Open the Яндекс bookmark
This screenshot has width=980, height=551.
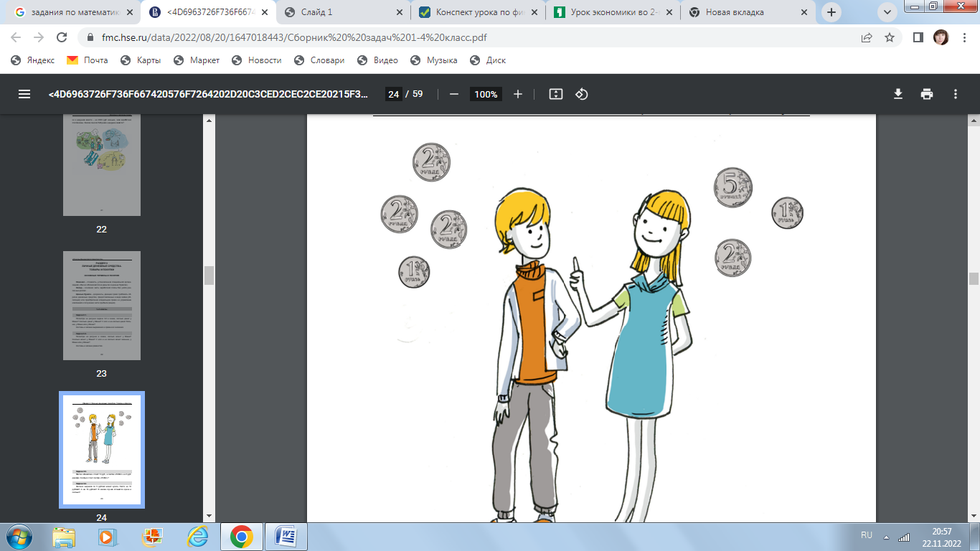point(33,60)
